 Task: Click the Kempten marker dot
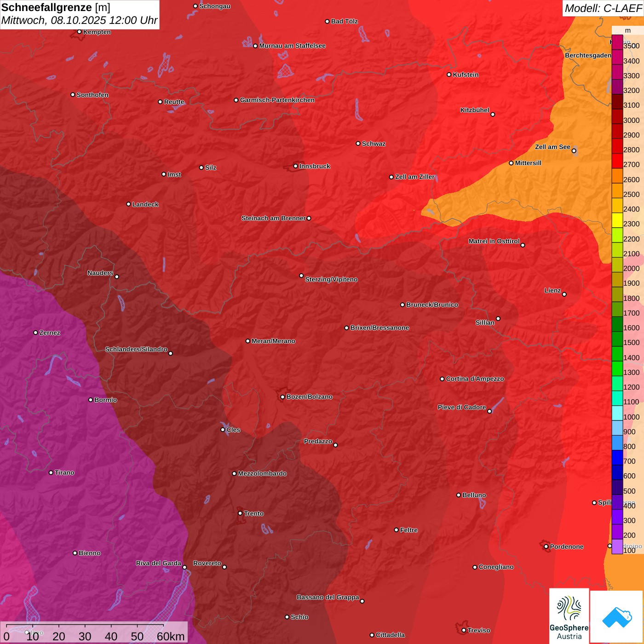(80, 32)
